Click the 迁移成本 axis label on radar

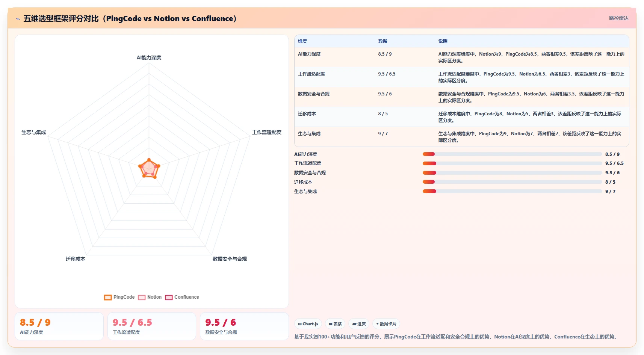coord(75,259)
